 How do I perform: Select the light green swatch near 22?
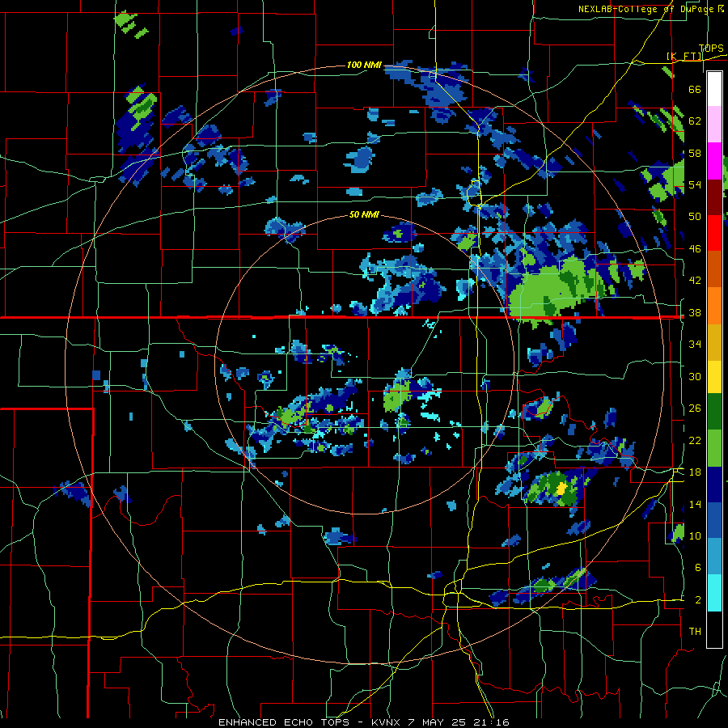point(714,448)
